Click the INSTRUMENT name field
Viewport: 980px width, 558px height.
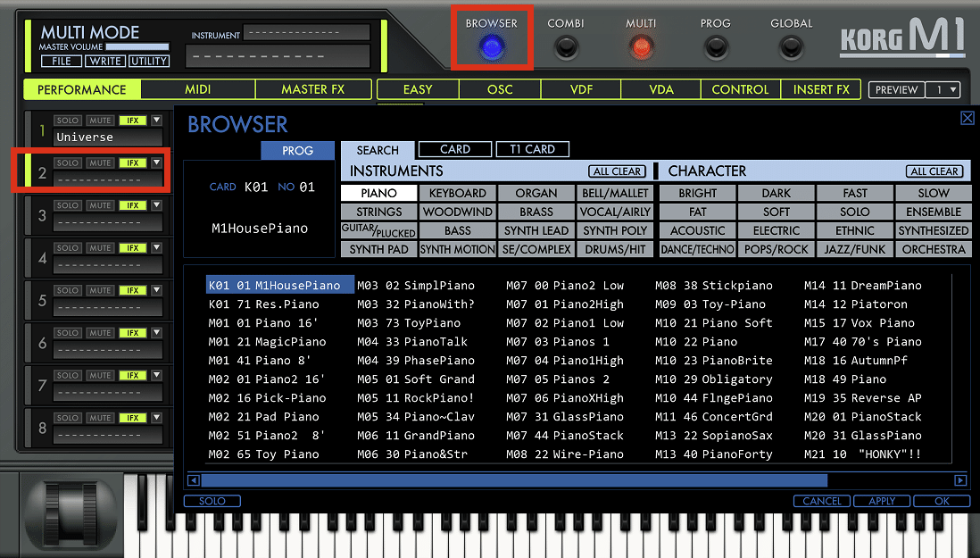[306, 32]
